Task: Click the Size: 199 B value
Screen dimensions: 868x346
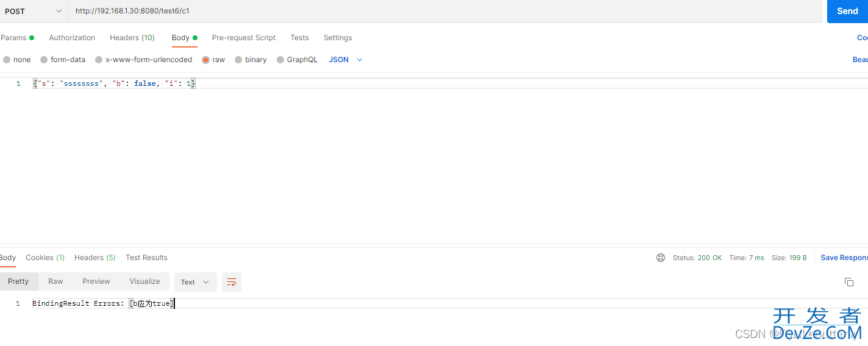Action: coord(789,258)
